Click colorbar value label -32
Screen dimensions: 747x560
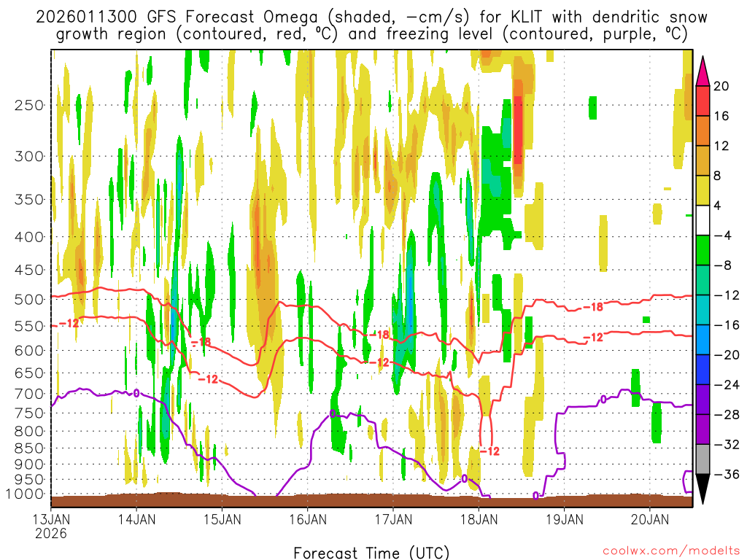point(727,444)
